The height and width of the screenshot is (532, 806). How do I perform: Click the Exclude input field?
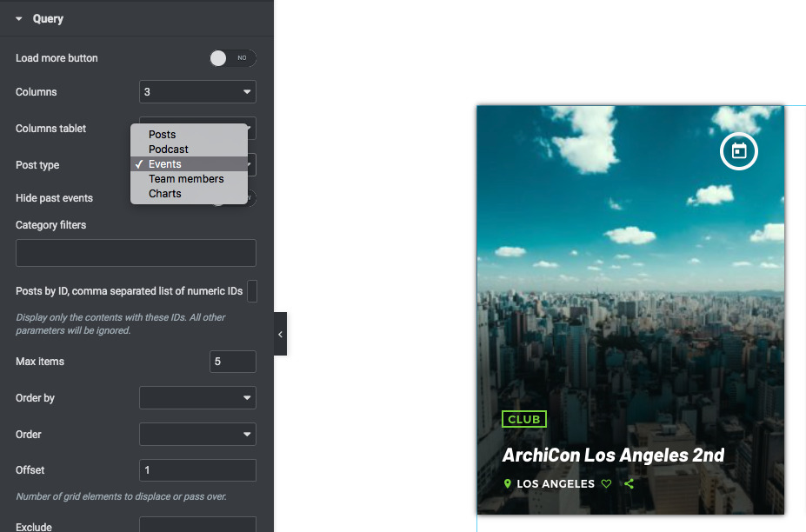197,525
